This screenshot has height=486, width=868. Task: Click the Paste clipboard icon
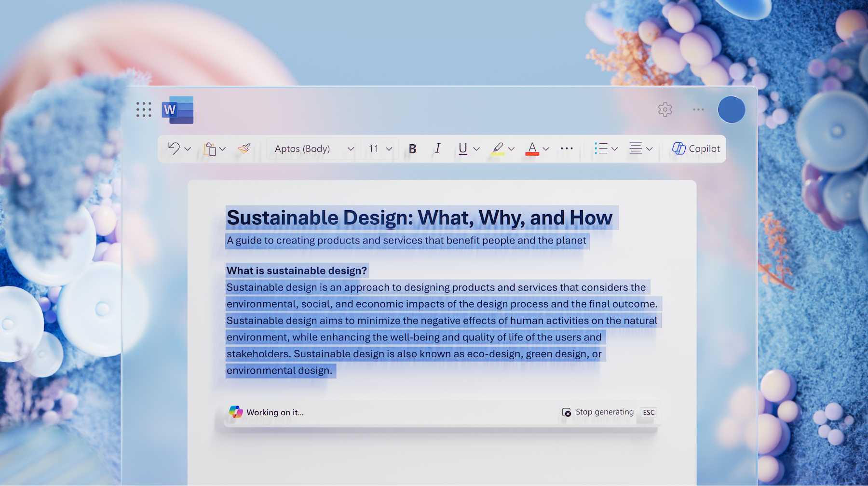pos(210,149)
